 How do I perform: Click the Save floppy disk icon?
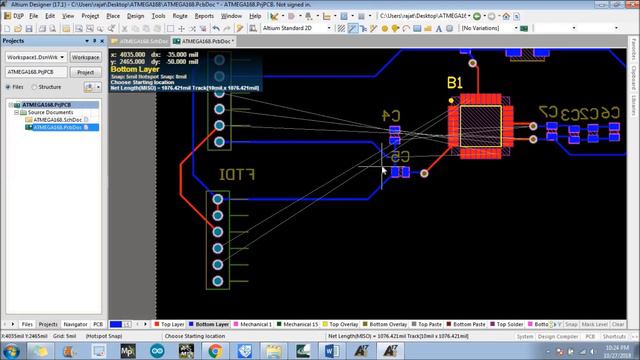[29, 29]
